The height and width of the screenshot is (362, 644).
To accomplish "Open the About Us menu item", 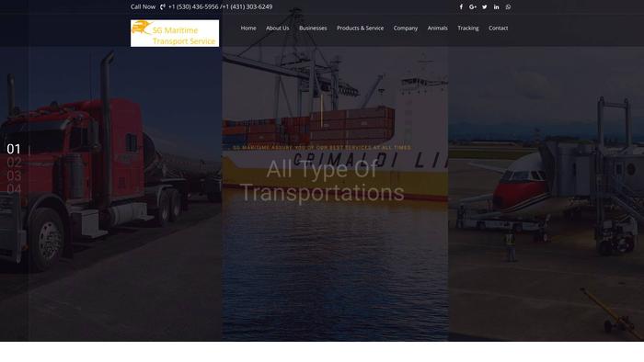I will pos(277,28).
